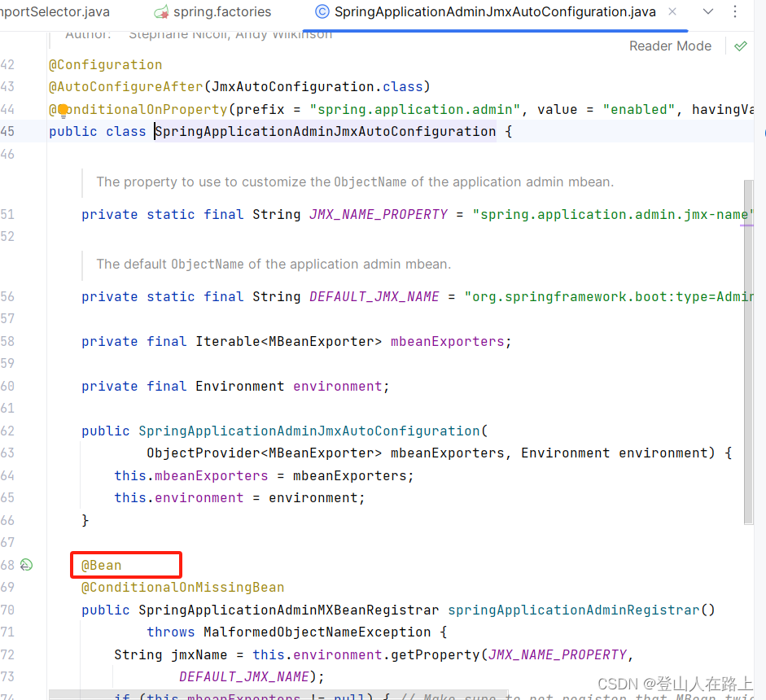The image size is (766, 700).
Task: Select SpringApplicationAdminJmxAutoConfiguration.java tab
Action: (x=494, y=11)
